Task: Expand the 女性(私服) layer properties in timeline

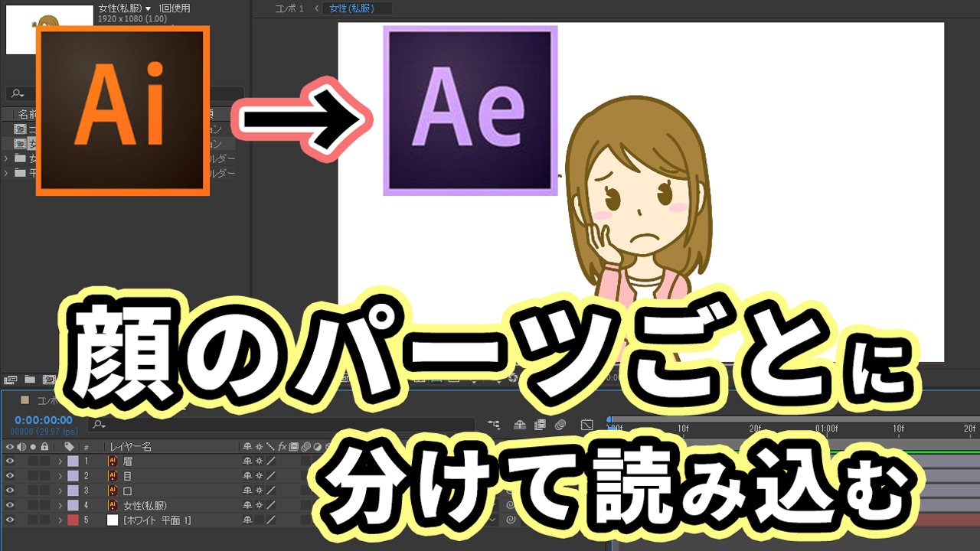Action: (60, 505)
